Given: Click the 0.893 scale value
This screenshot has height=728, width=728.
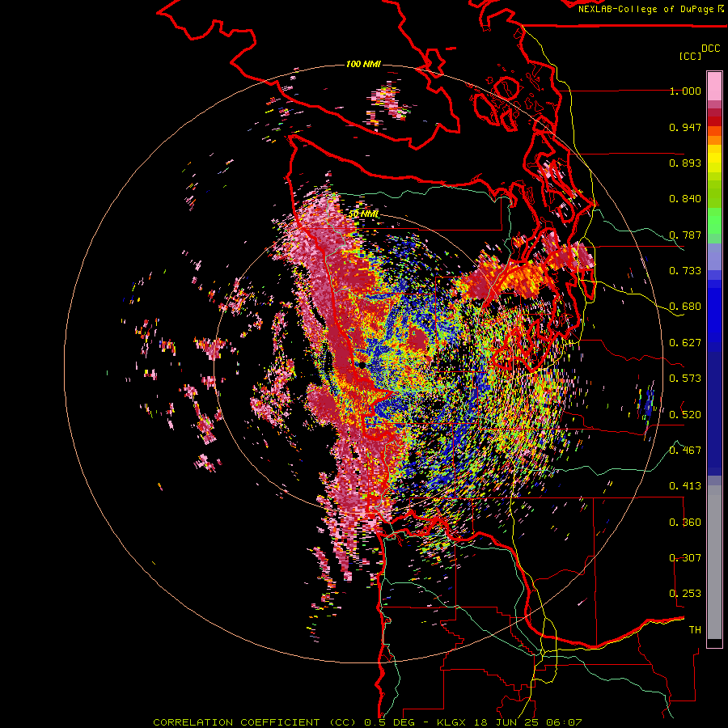Looking at the screenshot, I should click(685, 163).
